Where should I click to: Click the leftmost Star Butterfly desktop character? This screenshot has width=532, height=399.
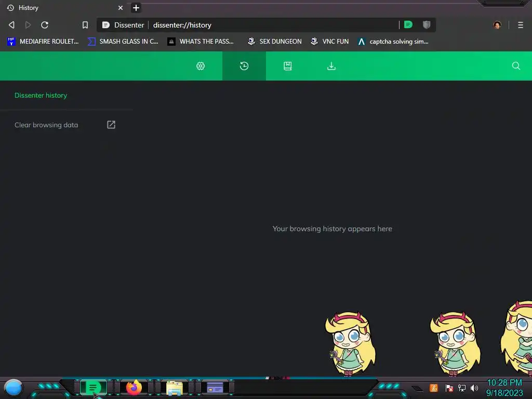tap(350, 344)
